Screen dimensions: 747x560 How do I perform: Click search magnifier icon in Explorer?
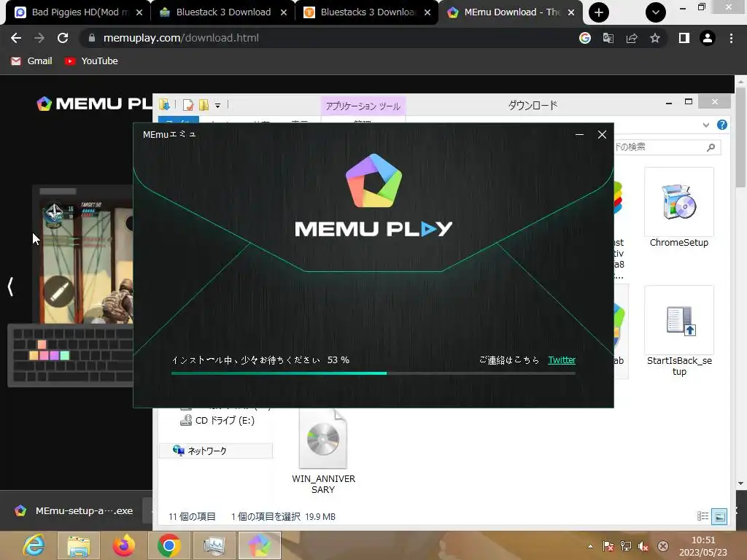pyautogui.click(x=711, y=147)
